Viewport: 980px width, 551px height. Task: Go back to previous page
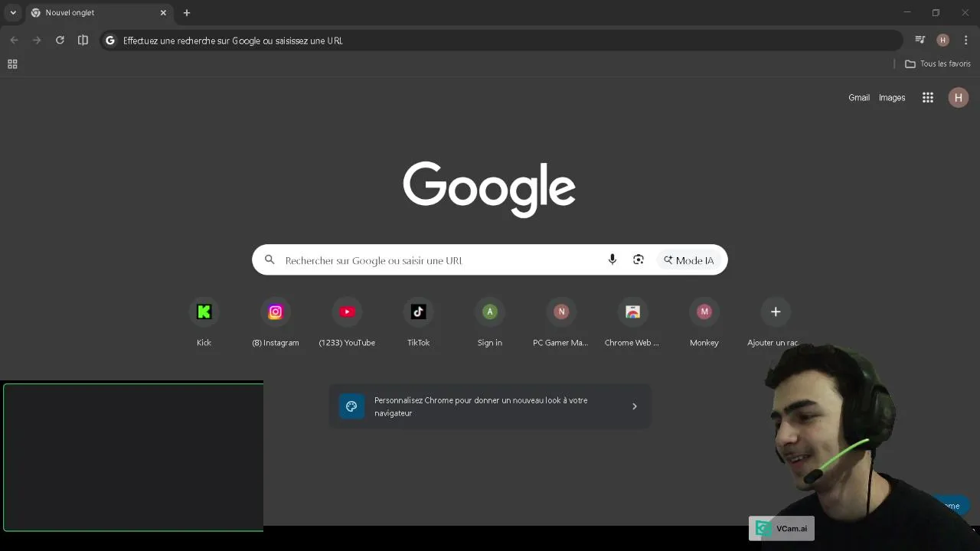(14, 40)
